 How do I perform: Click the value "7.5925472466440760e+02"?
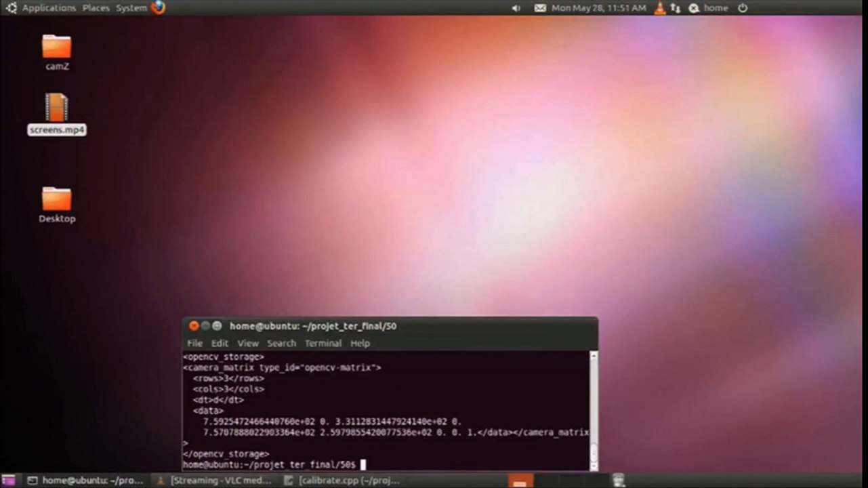[259, 422]
